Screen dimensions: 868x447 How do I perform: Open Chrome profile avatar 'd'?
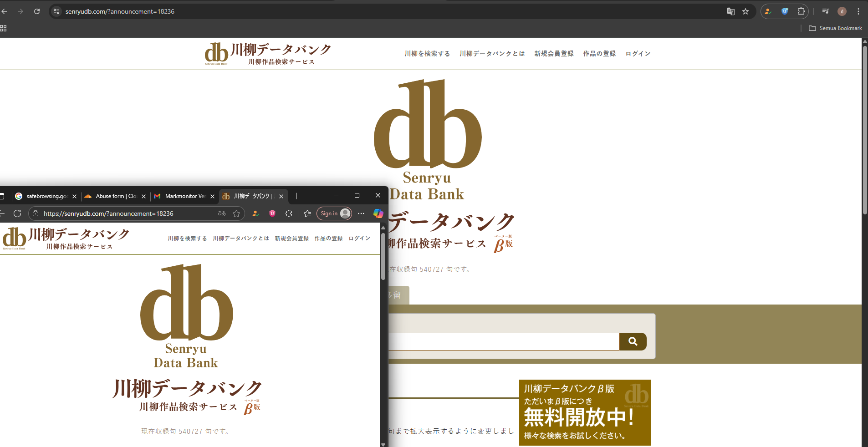(842, 11)
